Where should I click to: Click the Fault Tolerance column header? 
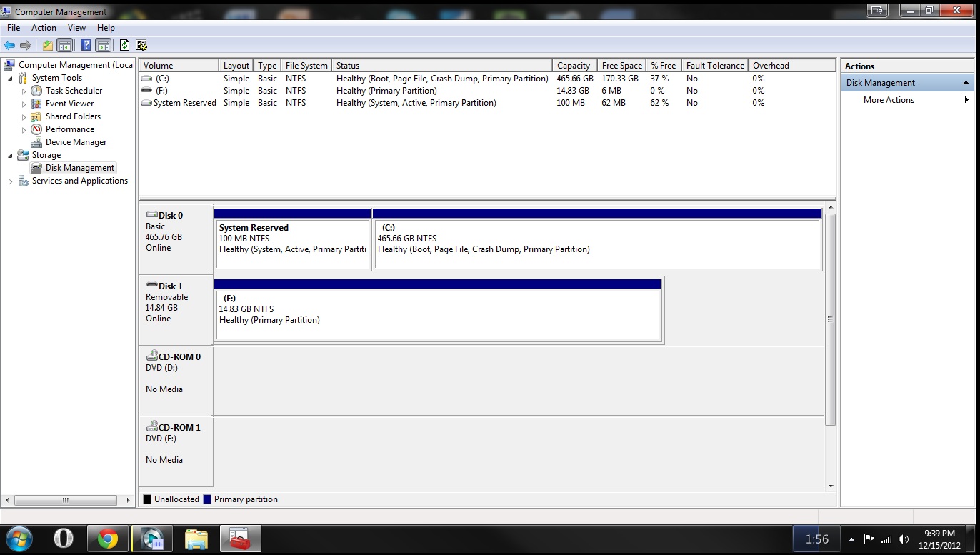pos(715,65)
